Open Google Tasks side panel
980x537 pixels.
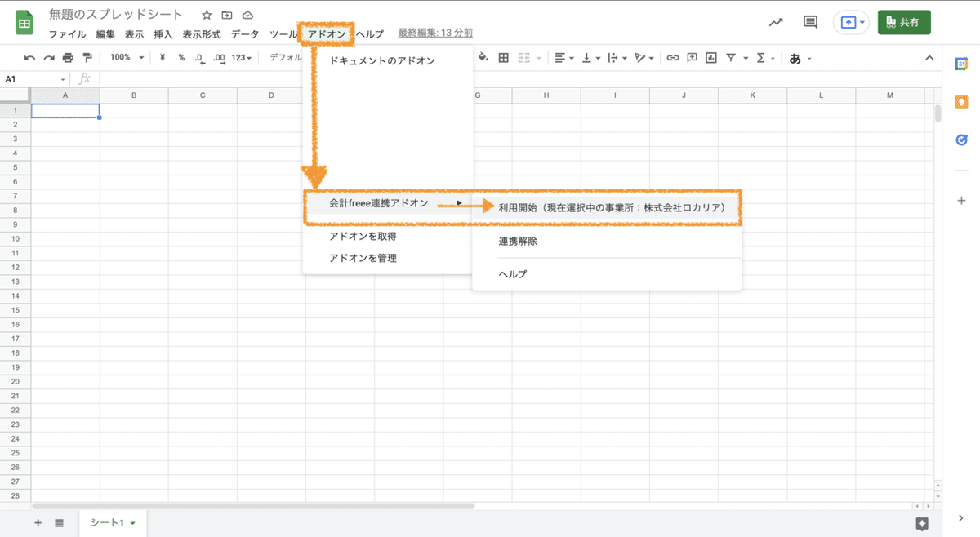point(961,140)
